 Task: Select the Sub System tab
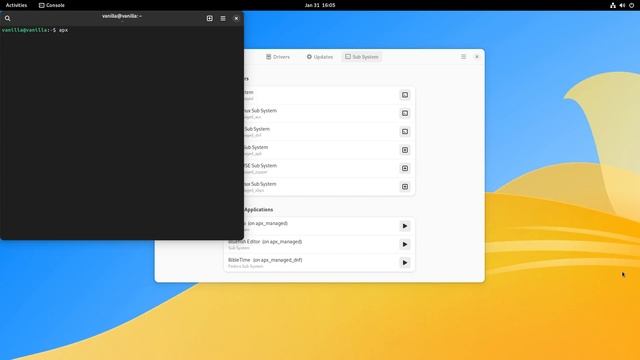point(362,57)
